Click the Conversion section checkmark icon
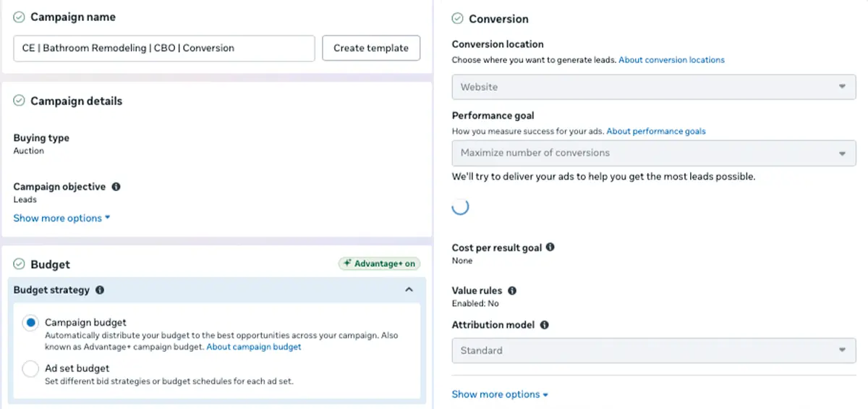 (x=457, y=19)
